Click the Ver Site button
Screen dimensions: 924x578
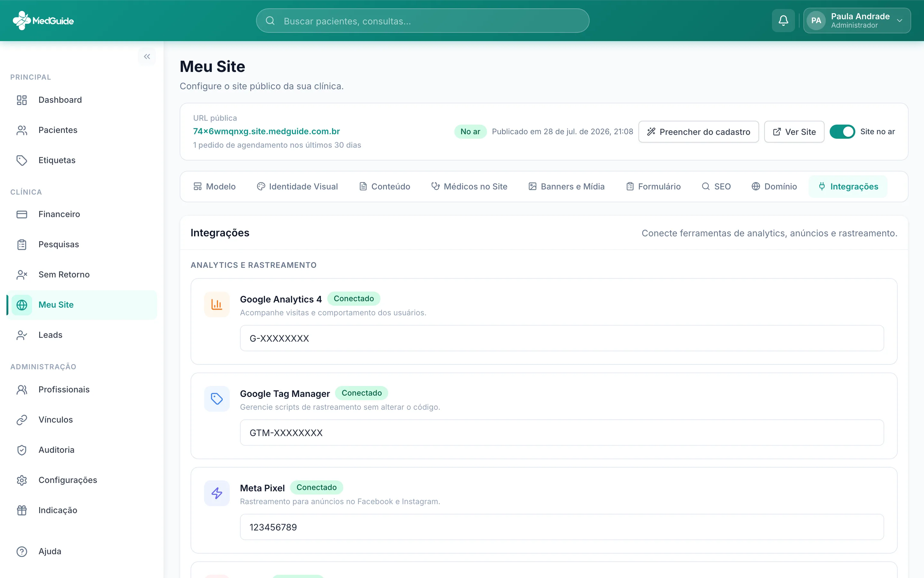click(x=794, y=132)
